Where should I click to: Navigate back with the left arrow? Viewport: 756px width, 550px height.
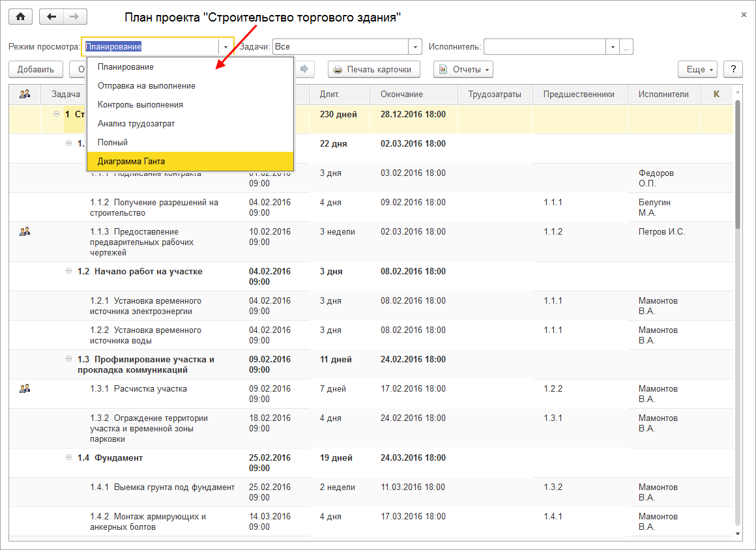tap(51, 17)
